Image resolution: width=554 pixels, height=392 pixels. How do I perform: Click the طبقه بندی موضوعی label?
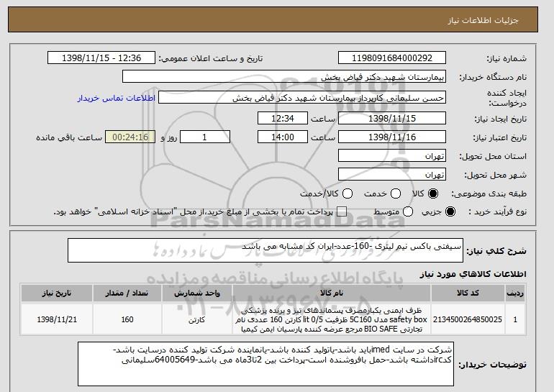(489, 194)
